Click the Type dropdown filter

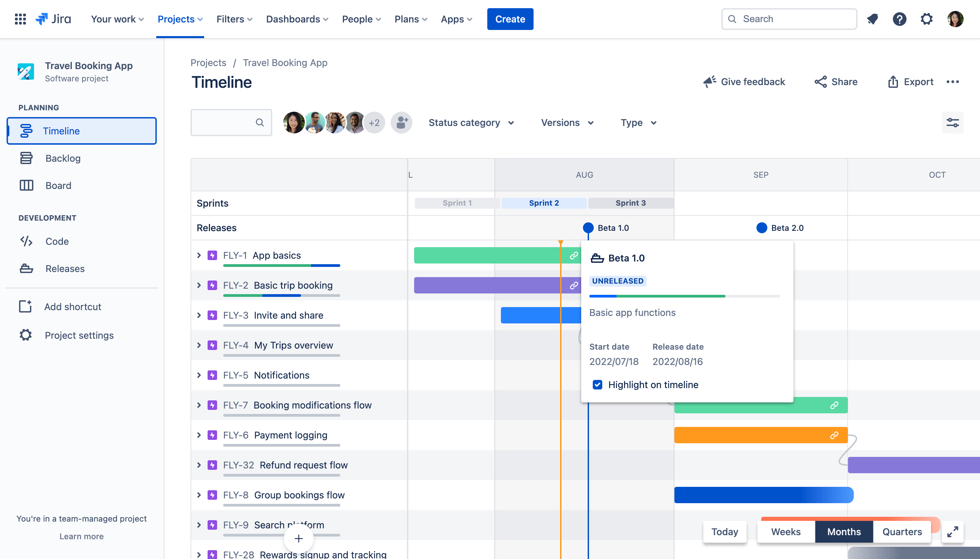pos(637,123)
